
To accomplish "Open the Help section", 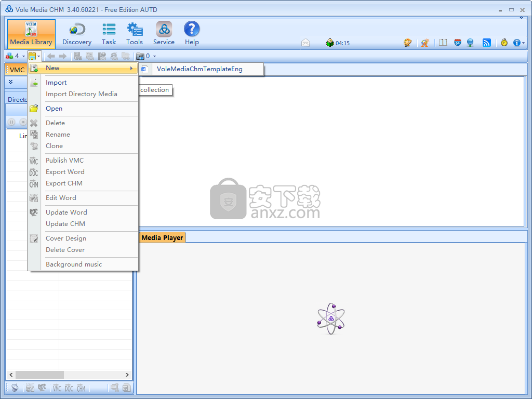I will (x=192, y=34).
